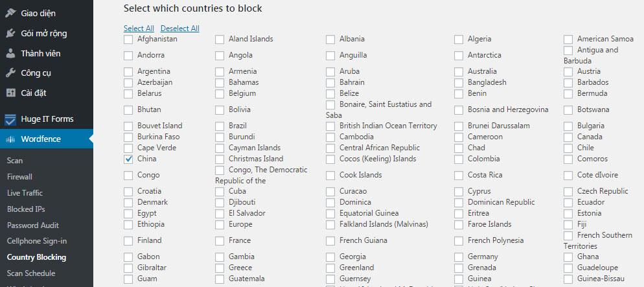Viewport: 644px width, 287px height.
Task: Check the Afghanistan checkbox
Action: click(x=128, y=39)
